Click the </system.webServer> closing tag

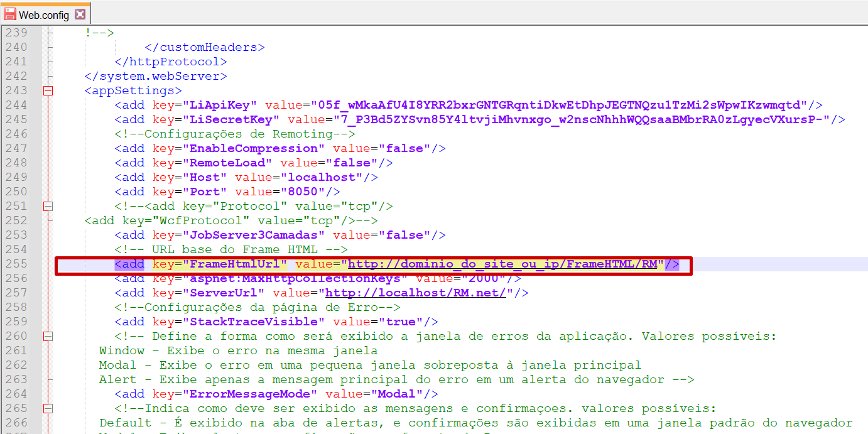click(x=156, y=76)
